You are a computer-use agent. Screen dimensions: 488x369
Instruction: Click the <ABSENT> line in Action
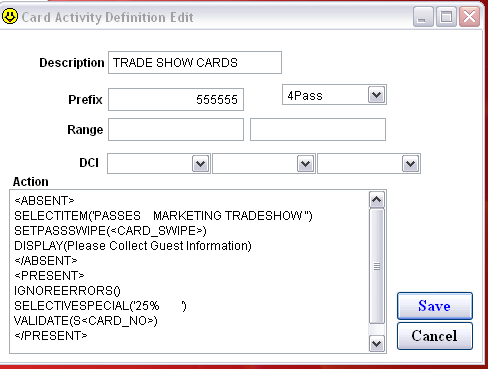coord(44,201)
